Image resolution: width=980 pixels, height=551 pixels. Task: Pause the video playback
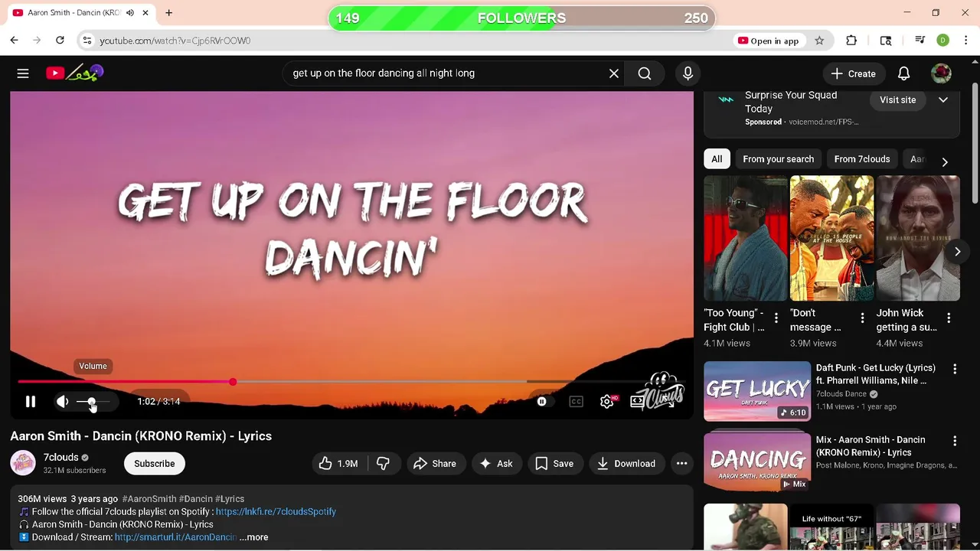click(x=31, y=401)
